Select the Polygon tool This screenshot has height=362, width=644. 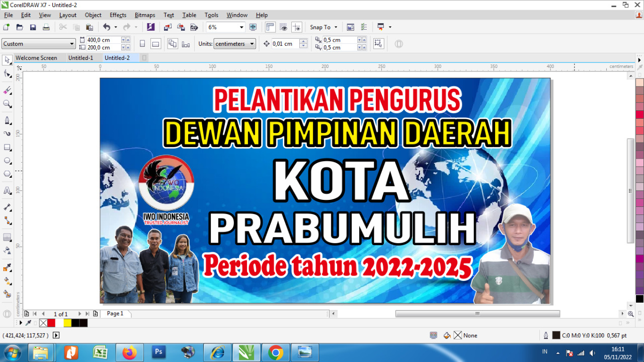point(8,174)
